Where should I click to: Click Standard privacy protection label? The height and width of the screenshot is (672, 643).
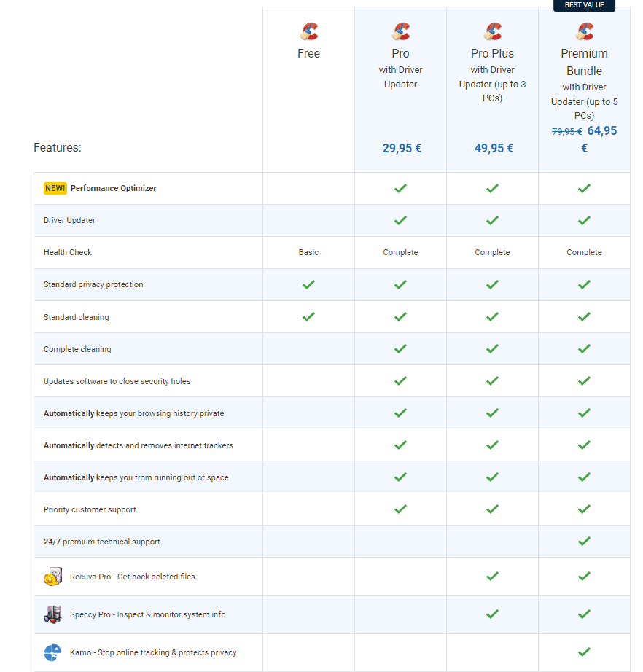pyautogui.click(x=93, y=284)
